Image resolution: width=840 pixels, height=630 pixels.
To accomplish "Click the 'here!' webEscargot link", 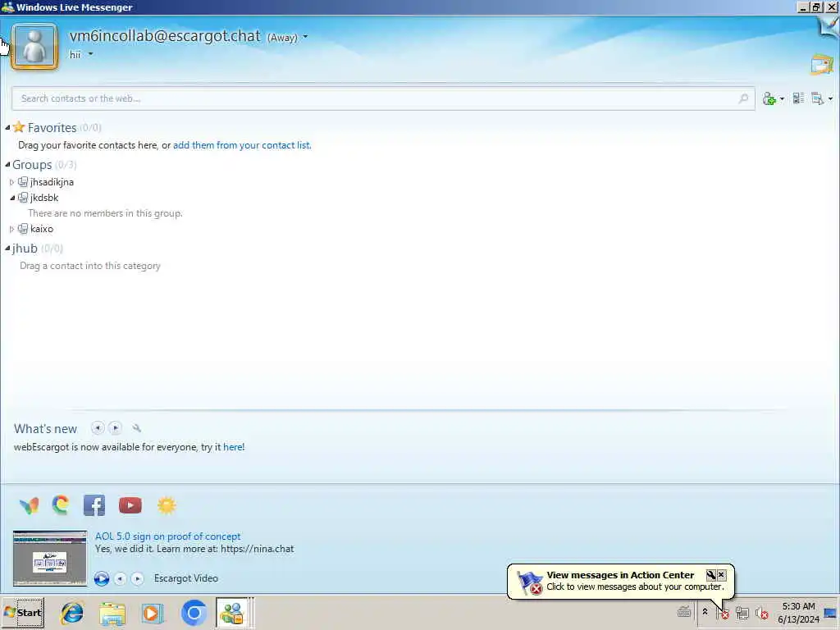I will click(234, 447).
